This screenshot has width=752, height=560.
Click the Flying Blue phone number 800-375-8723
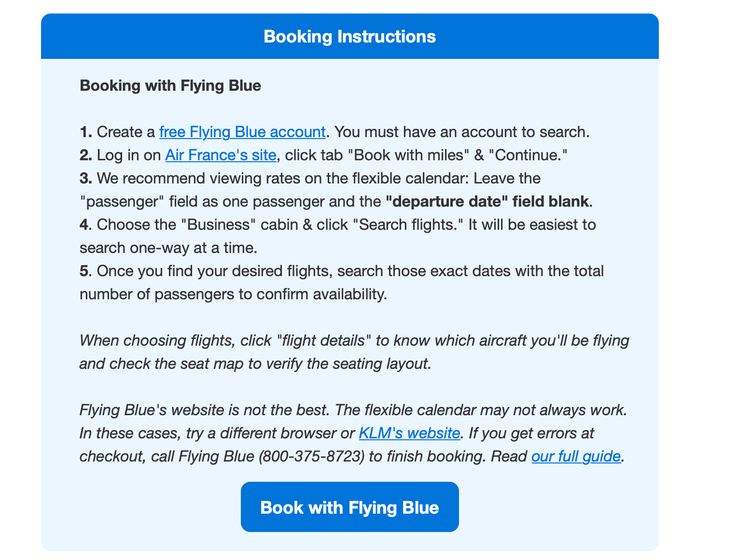tap(312, 456)
